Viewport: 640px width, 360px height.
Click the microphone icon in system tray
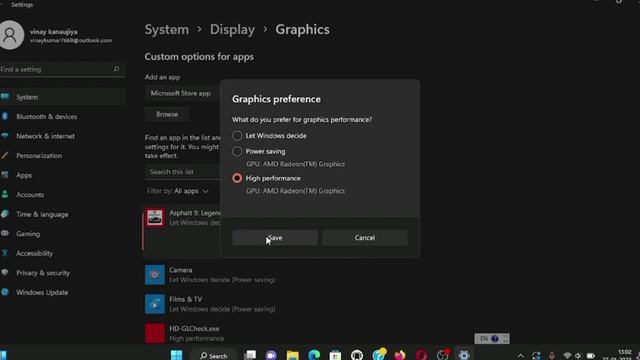pyautogui.click(x=551, y=356)
